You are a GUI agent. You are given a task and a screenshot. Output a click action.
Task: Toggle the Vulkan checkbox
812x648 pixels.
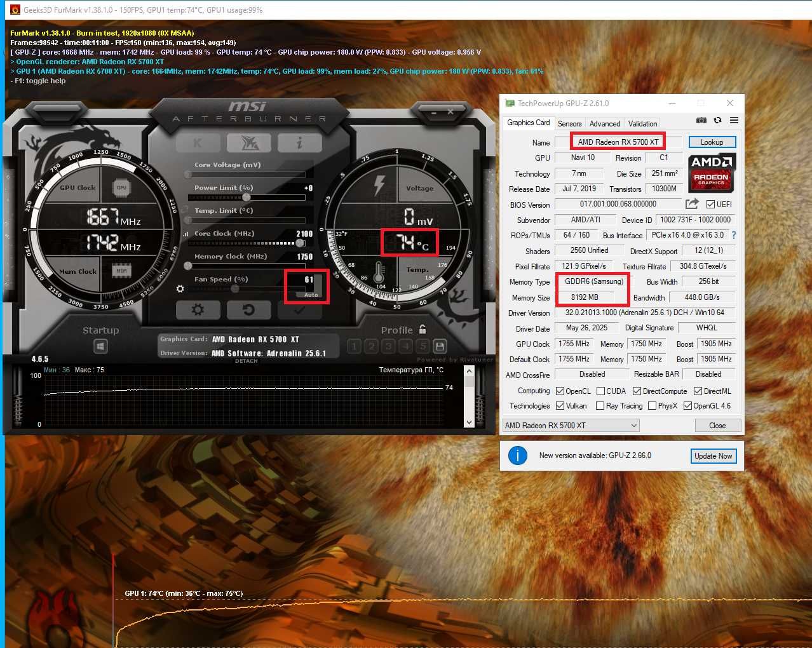click(x=560, y=405)
